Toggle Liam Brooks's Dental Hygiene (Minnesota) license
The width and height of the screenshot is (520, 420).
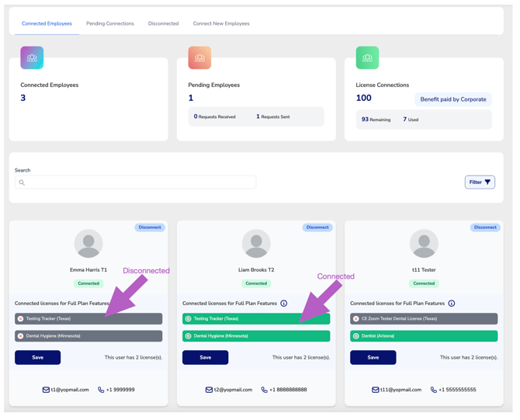pyautogui.click(x=256, y=335)
